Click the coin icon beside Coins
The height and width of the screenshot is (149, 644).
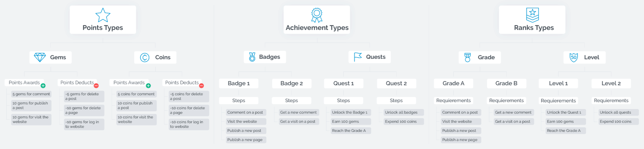pos(144,57)
